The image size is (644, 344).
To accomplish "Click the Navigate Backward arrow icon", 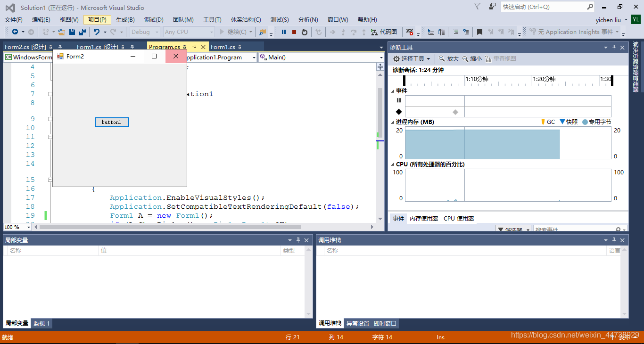I will coord(15,32).
